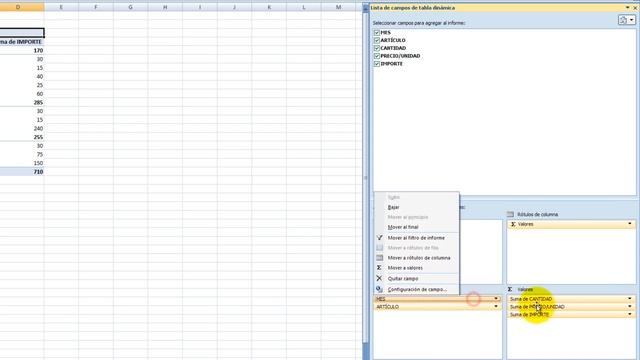This screenshot has width=640, height=360.
Task: Choose Bajar in the context menu
Action: click(x=417, y=207)
